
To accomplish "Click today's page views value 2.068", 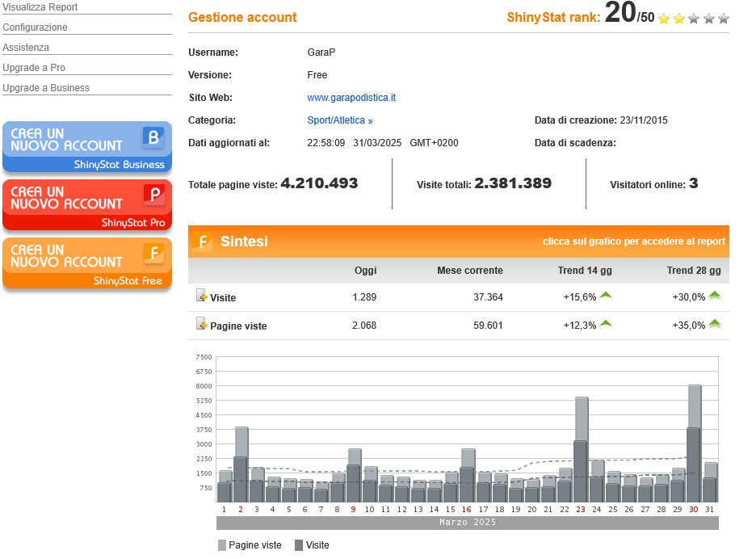I will [364, 326].
